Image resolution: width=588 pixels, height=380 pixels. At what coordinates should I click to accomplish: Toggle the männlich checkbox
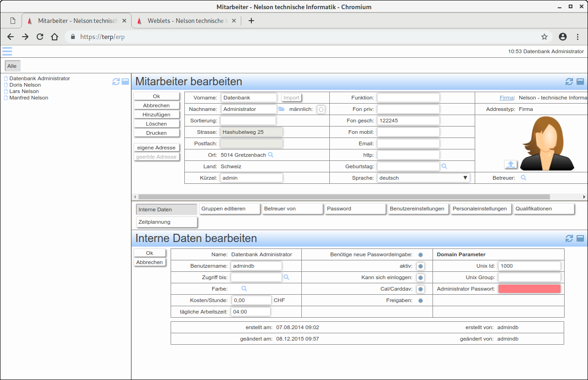[321, 110]
